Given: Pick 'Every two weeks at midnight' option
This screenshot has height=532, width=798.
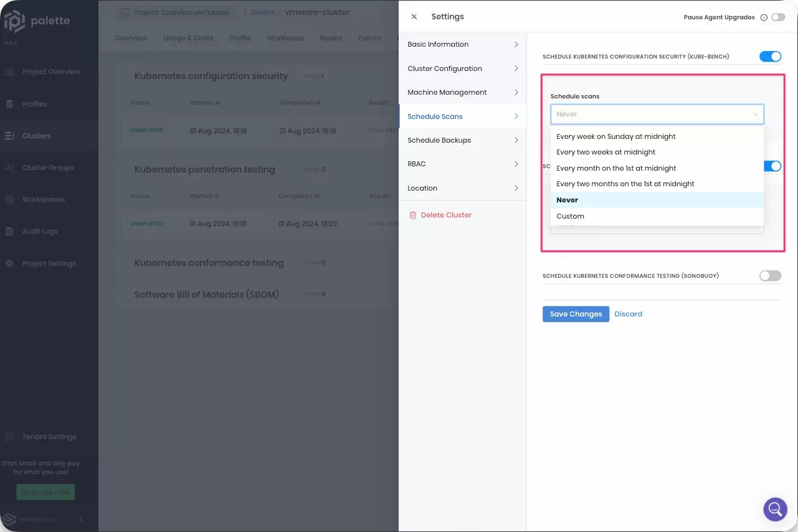Looking at the screenshot, I should tap(606, 152).
